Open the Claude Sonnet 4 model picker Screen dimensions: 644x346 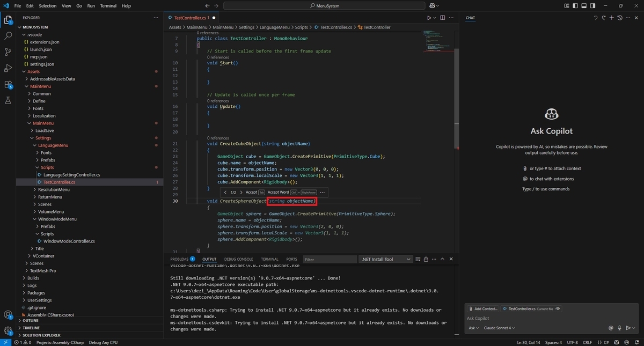[499, 328]
